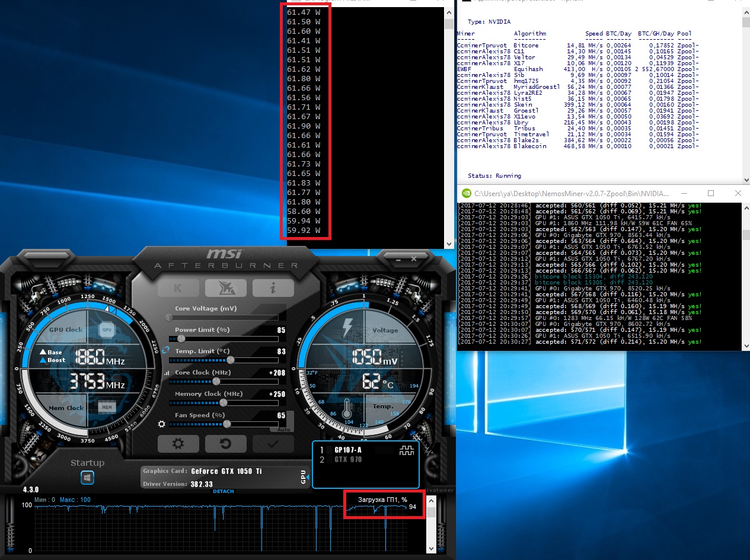The height and width of the screenshot is (560, 750).
Task: Click the Driver Version '382.33' text
Action: click(x=203, y=484)
